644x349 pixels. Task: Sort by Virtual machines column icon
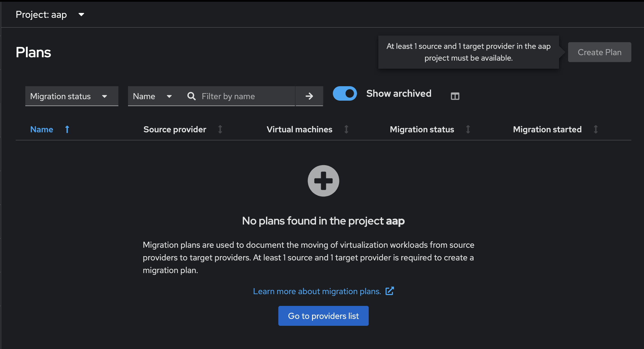[346, 129]
